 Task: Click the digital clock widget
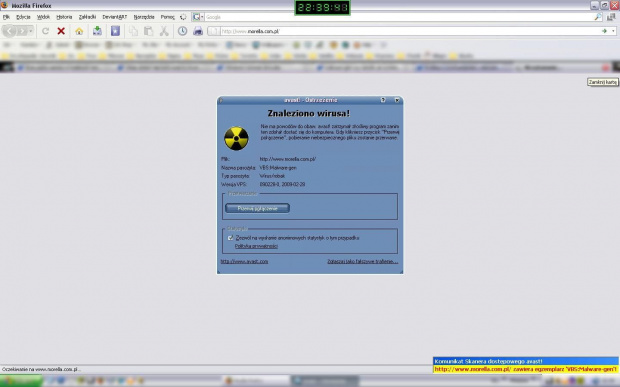coord(322,8)
